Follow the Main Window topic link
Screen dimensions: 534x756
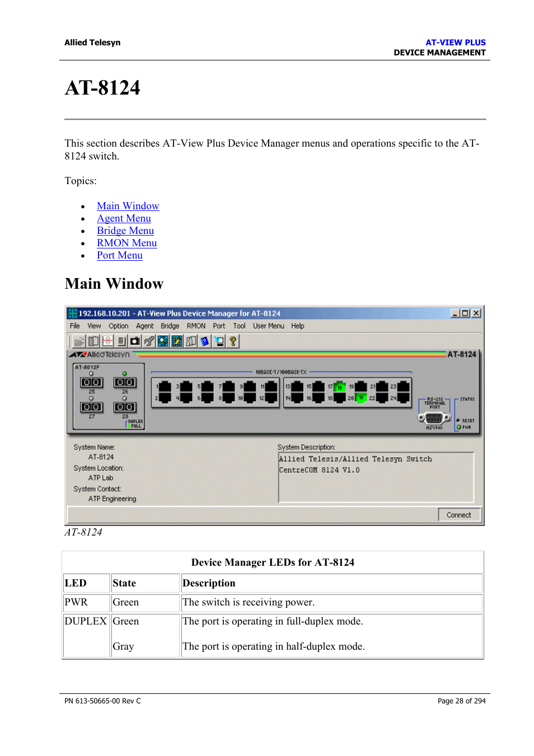[128, 206]
